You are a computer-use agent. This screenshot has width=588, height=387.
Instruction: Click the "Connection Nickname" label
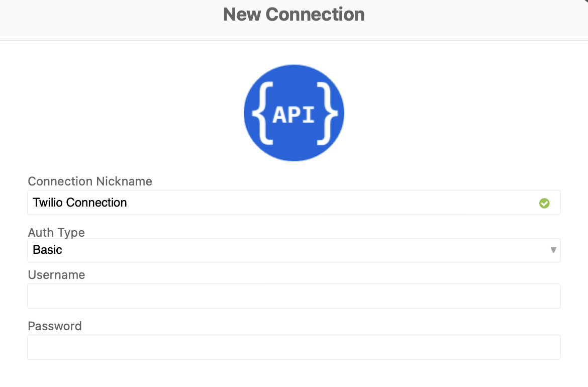tap(90, 181)
